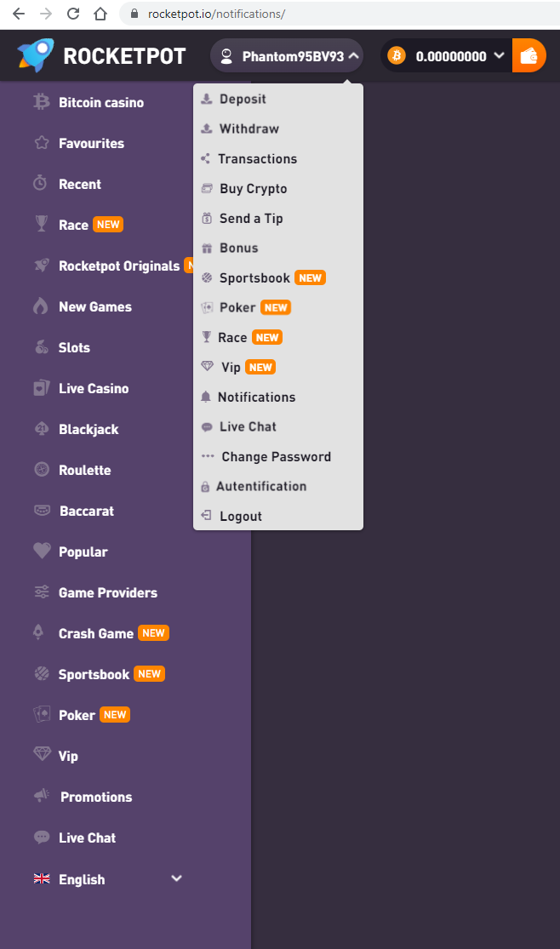The height and width of the screenshot is (949, 560).
Task: Select Logout from the account menu
Action: 240,516
